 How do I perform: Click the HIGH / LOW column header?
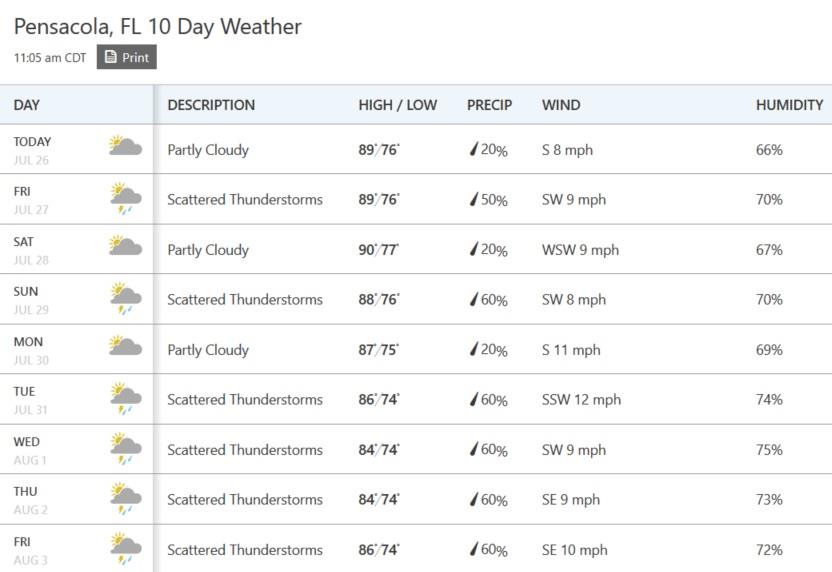click(x=397, y=105)
